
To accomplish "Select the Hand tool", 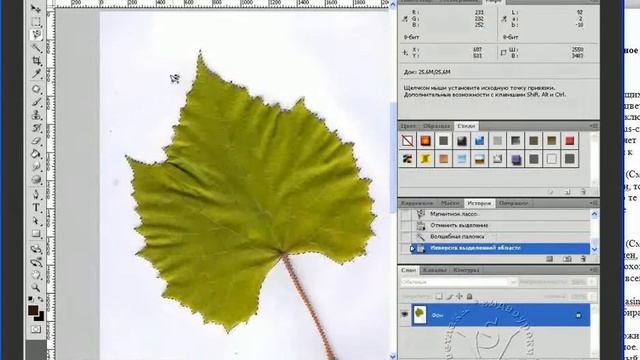I will pos(36,275).
